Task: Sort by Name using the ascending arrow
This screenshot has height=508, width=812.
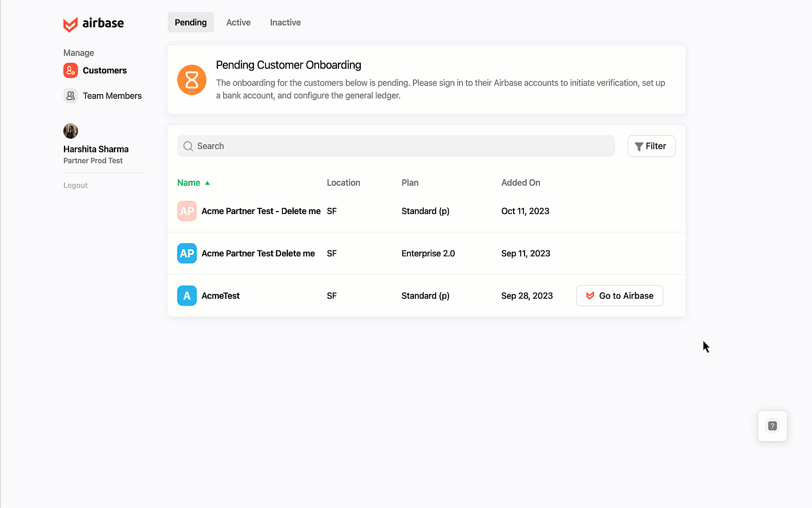Action: [207, 183]
